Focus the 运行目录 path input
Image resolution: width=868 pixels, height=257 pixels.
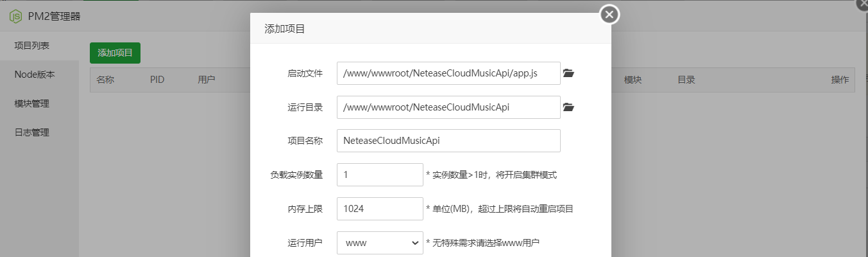(448, 107)
